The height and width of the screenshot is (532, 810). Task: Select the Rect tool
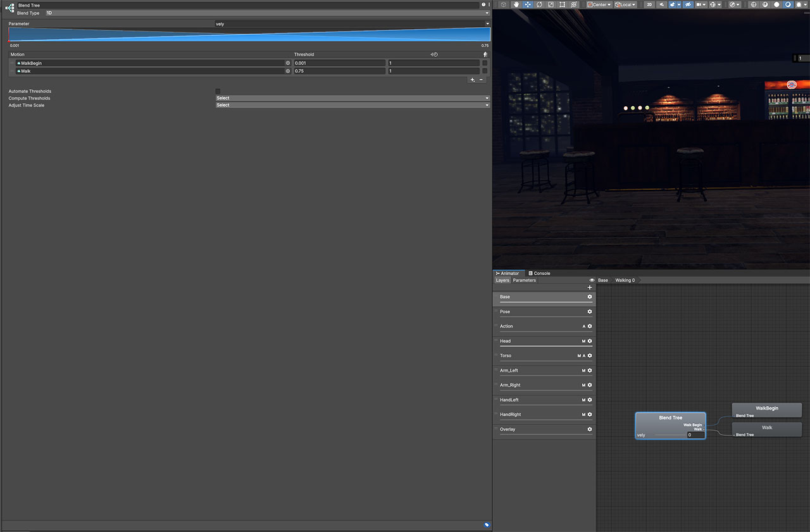click(562, 4)
